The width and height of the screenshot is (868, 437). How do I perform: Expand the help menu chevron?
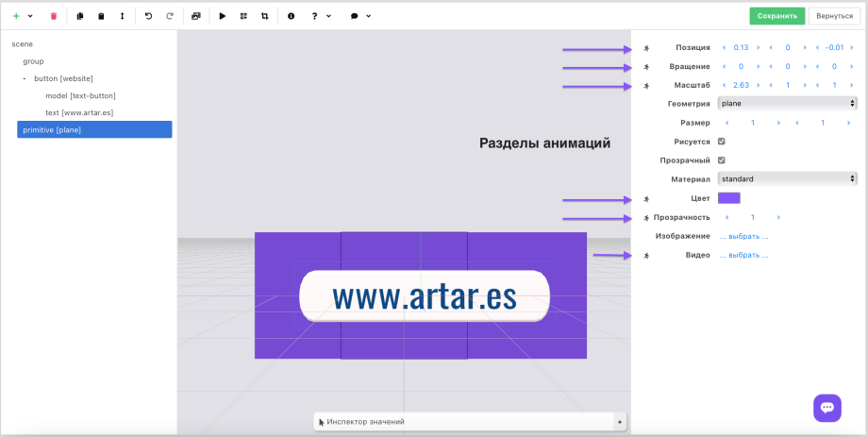pyautogui.click(x=329, y=16)
